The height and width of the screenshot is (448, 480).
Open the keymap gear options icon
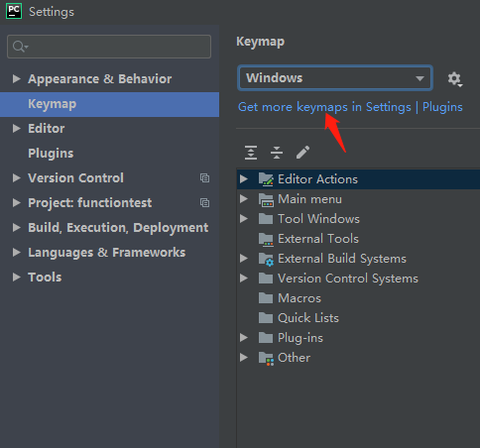[455, 79]
